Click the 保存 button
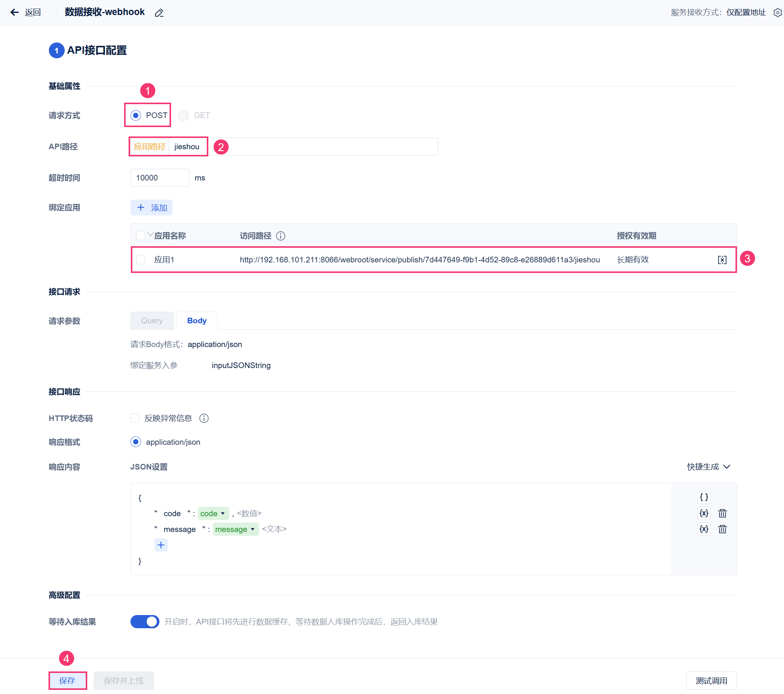 click(68, 681)
